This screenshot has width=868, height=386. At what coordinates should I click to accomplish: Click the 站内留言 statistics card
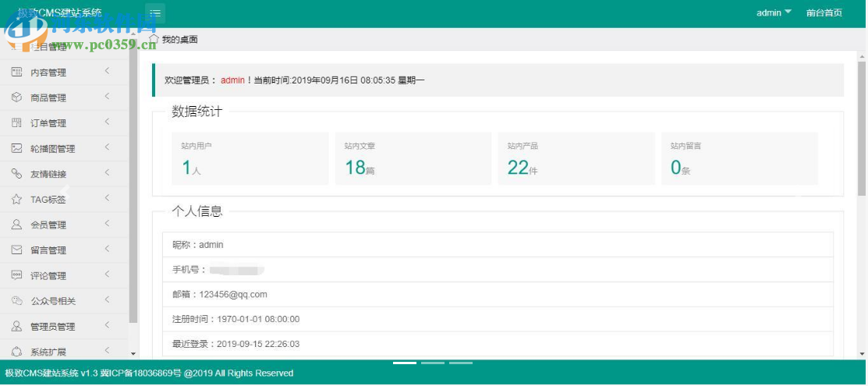pyautogui.click(x=739, y=158)
